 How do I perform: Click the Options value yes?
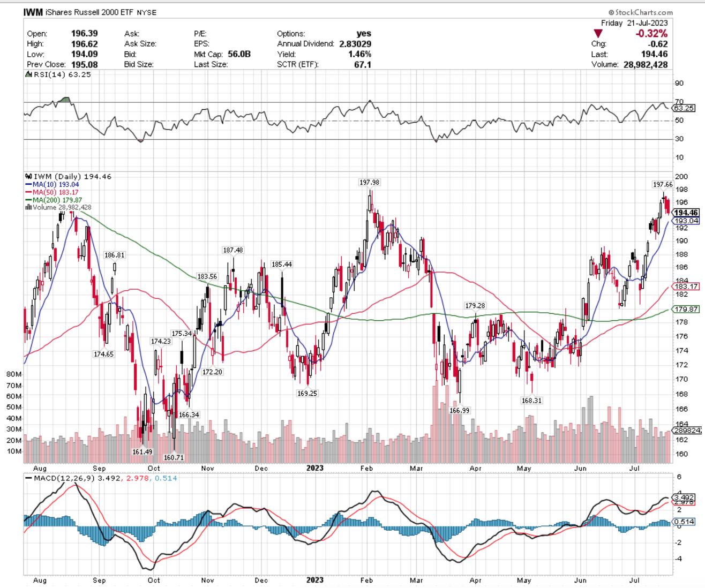(x=364, y=33)
